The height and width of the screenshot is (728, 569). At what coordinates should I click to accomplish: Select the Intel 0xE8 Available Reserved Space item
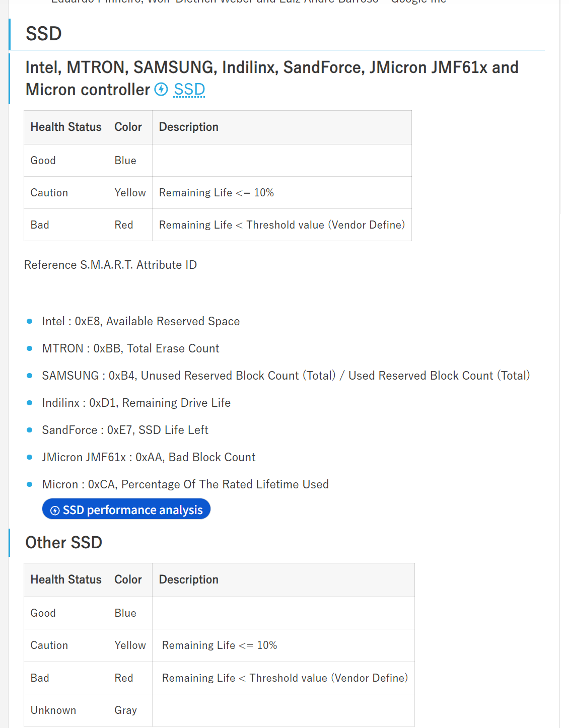coord(141,321)
